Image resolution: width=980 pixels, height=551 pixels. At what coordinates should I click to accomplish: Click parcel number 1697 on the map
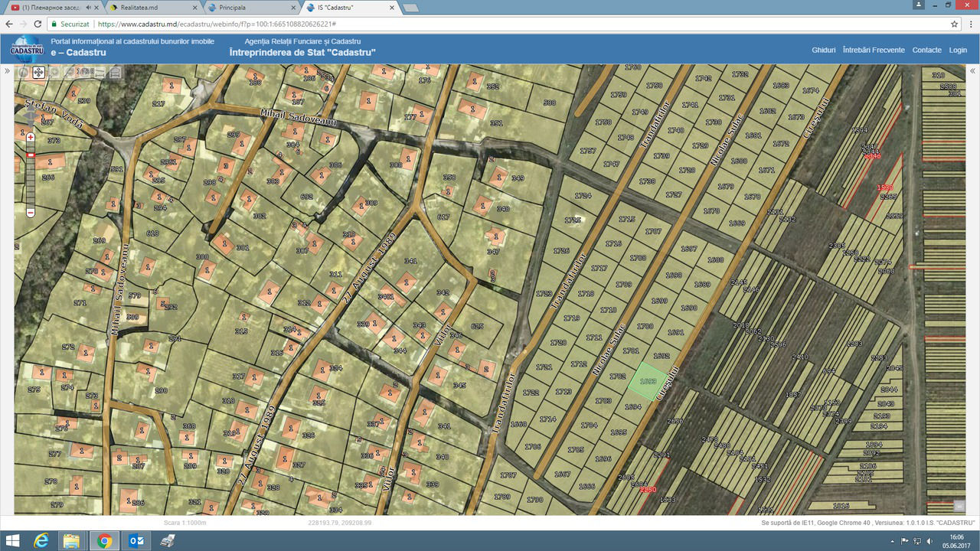tap(688, 249)
